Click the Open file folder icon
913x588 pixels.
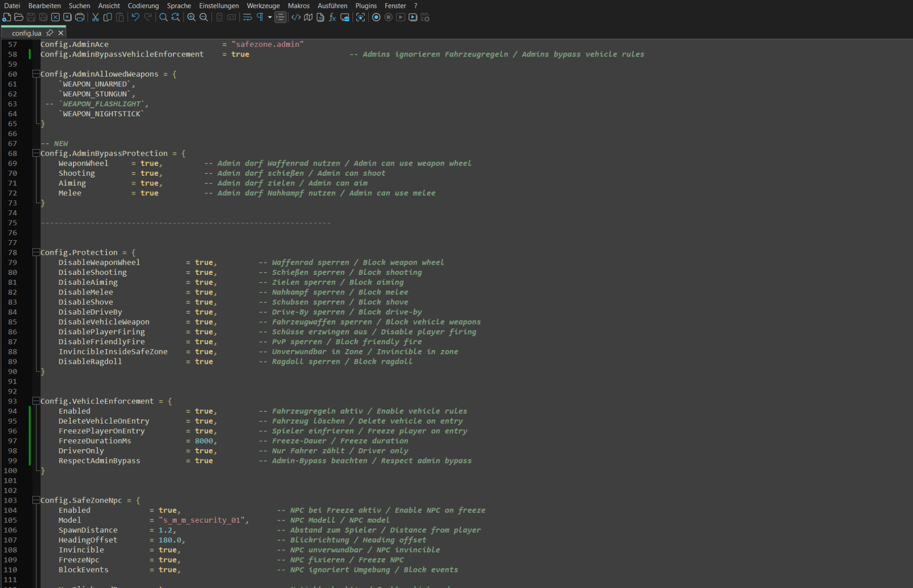point(19,17)
